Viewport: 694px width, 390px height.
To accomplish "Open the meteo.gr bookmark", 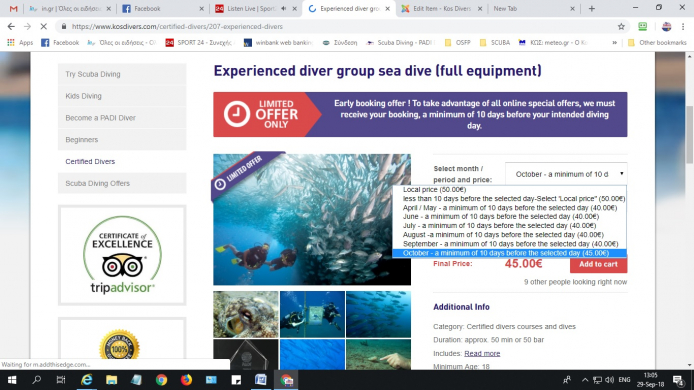I will [553, 42].
